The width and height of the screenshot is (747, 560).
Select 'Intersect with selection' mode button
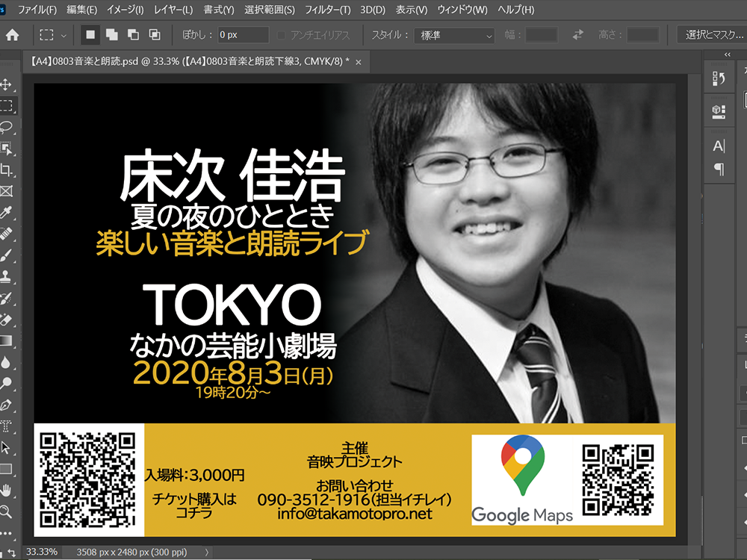(x=155, y=35)
